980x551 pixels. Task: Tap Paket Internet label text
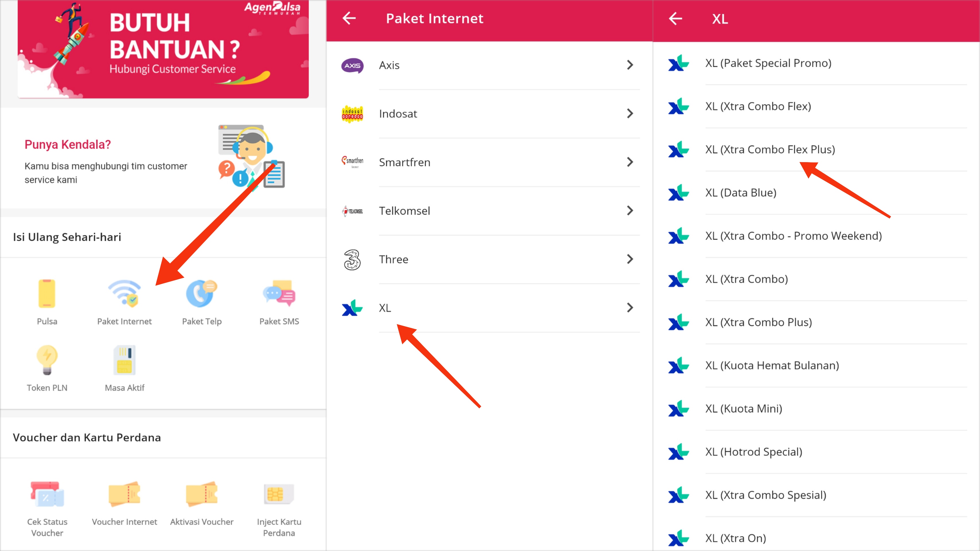point(125,321)
